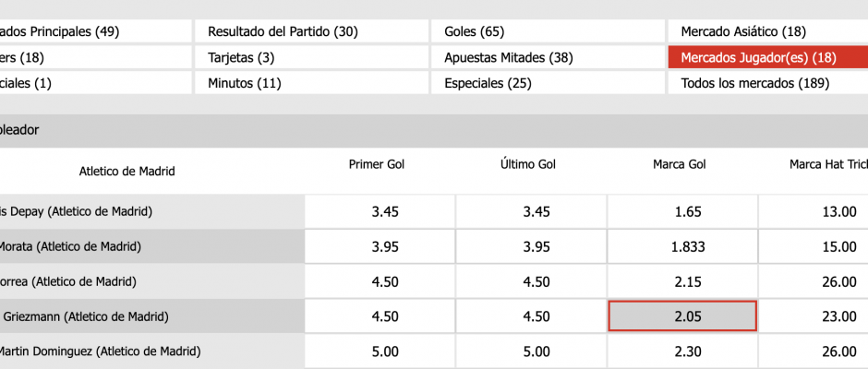Choose Martin Dominguez Primer Gol 5.00

[385, 351]
